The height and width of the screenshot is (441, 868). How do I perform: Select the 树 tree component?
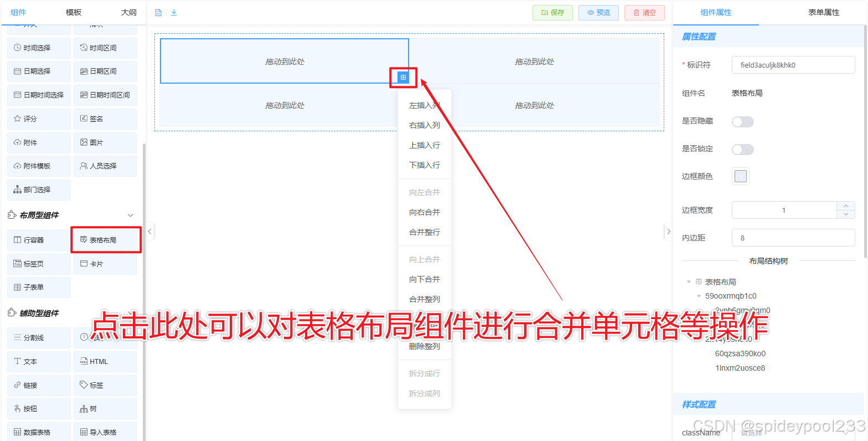[x=105, y=409]
